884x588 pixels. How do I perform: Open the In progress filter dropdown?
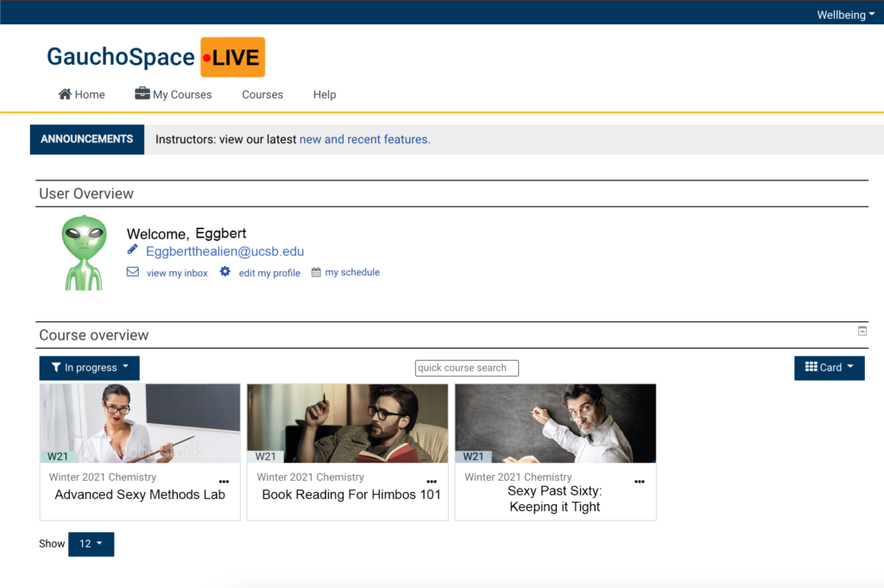point(89,367)
